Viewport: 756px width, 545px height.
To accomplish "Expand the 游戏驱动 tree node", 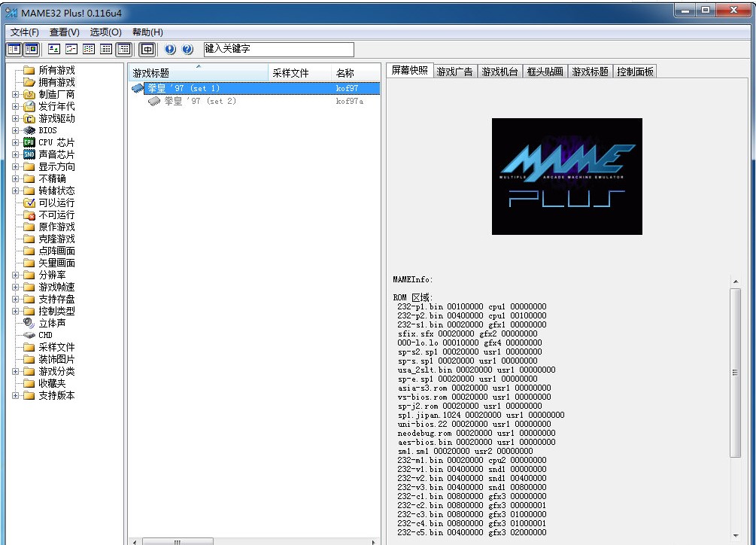I will (x=16, y=119).
